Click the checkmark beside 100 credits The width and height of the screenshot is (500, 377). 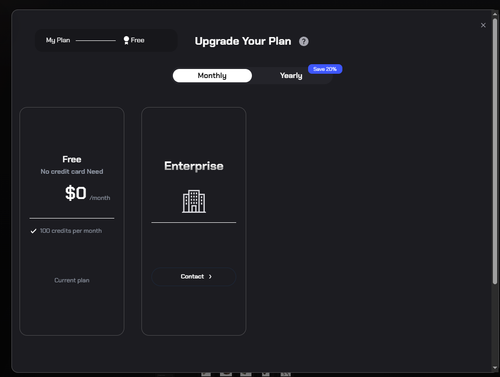coord(33,231)
